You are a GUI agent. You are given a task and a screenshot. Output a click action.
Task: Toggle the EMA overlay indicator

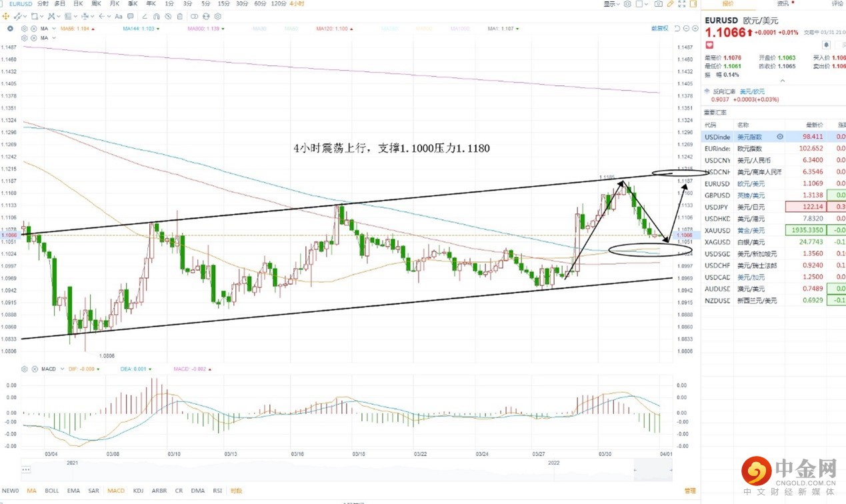coord(73,491)
